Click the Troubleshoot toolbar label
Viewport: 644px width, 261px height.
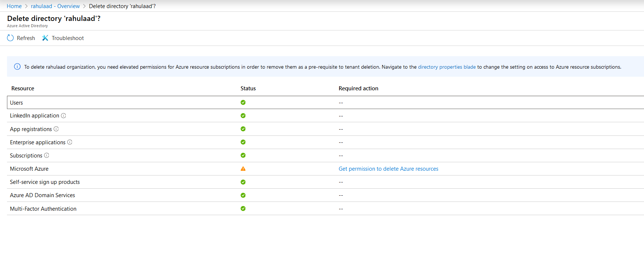[68, 38]
